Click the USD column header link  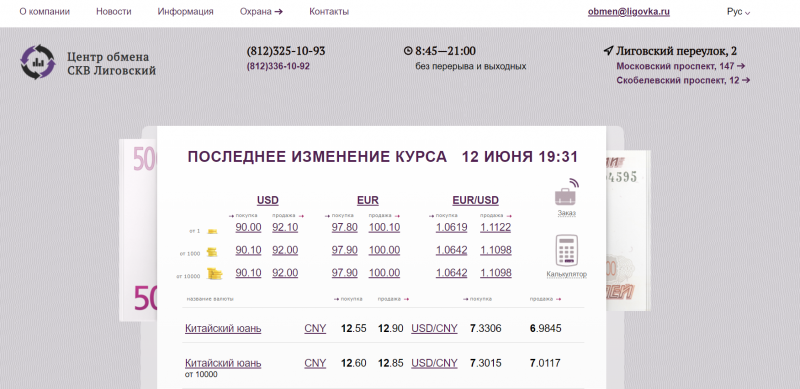(268, 201)
